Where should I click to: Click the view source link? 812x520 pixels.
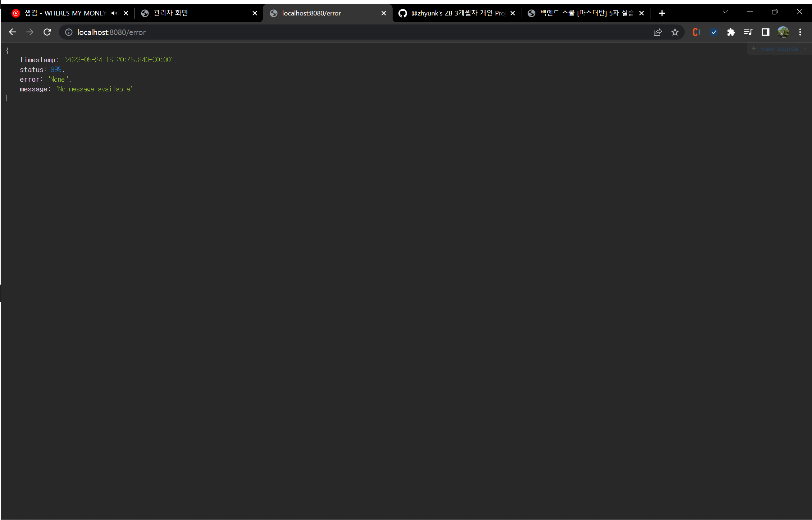coord(779,49)
